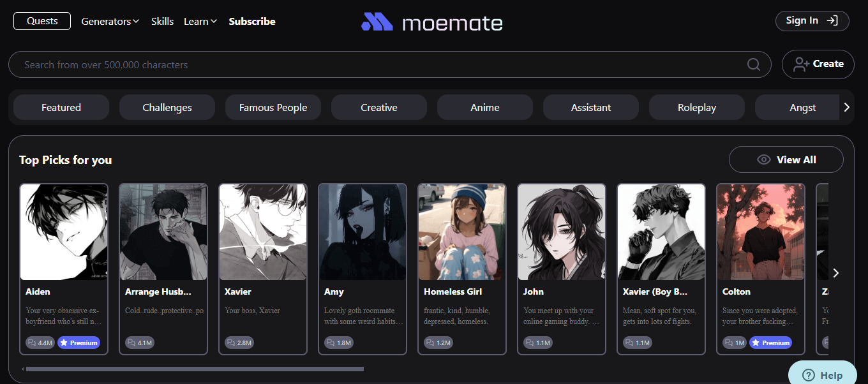Open the moemate home logo
This screenshot has height=384, width=868.
point(431,21)
